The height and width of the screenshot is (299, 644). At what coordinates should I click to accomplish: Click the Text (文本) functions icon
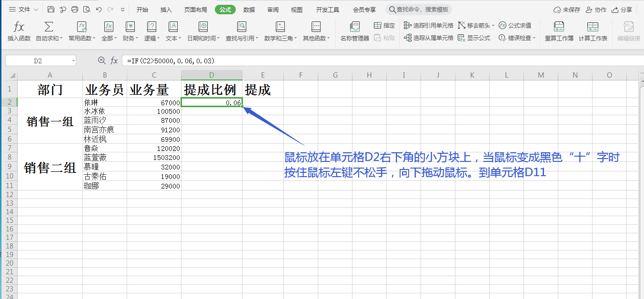point(173,27)
